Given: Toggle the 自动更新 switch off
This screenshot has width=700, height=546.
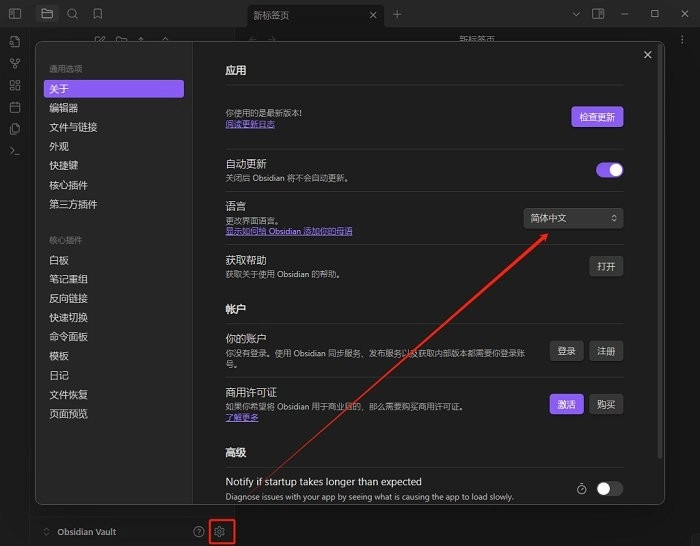Looking at the screenshot, I should [609, 170].
